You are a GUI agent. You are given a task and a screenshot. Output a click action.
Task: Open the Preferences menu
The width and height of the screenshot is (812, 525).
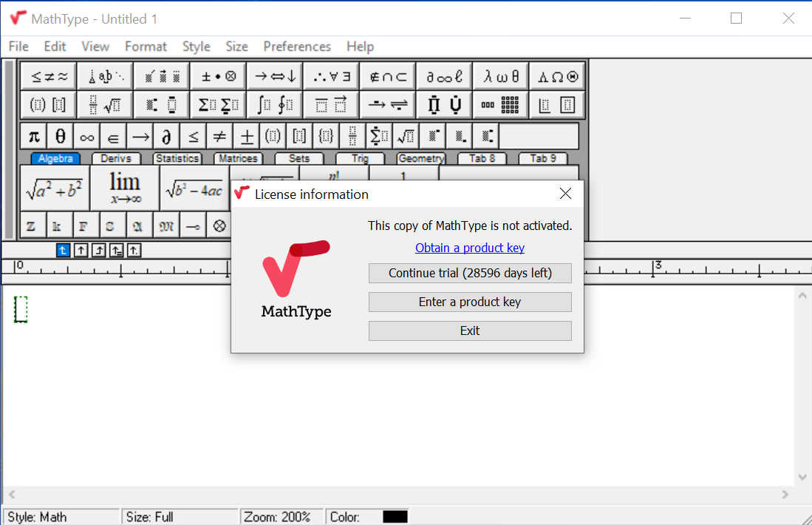click(297, 47)
